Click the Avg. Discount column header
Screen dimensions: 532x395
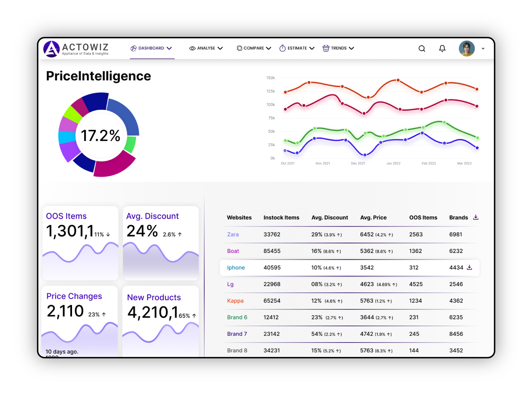click(330, 217)
